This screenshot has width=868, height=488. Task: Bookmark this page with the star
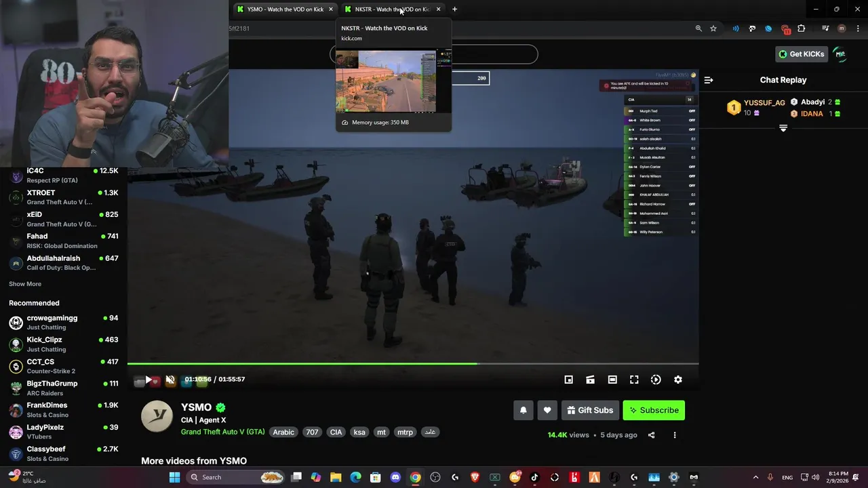pos(713,28)
